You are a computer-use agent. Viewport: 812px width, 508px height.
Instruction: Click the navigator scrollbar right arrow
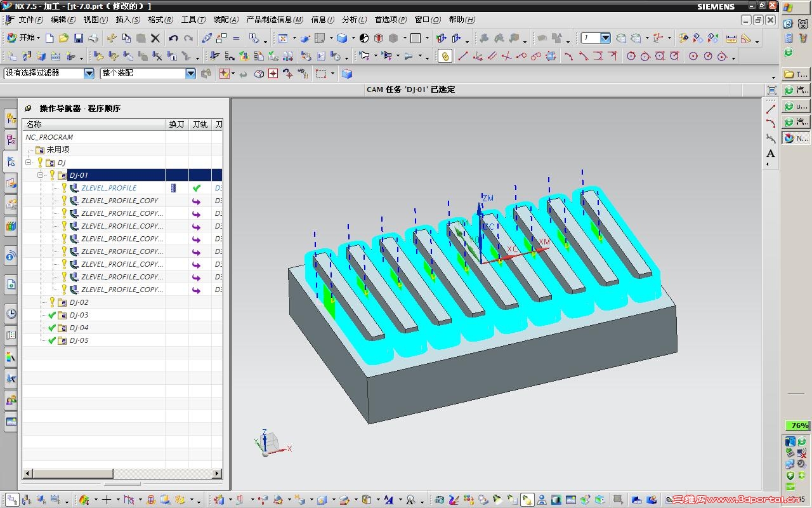(x=218, y=473)
